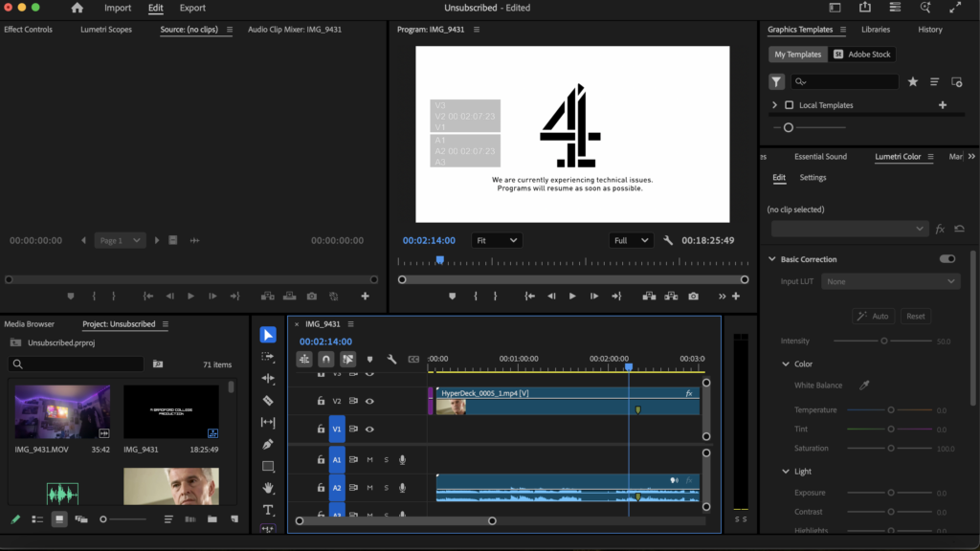Viewport: 980px width, 551px height.
Task: Select the Rectangle tool
Action: tap(268, 466)
